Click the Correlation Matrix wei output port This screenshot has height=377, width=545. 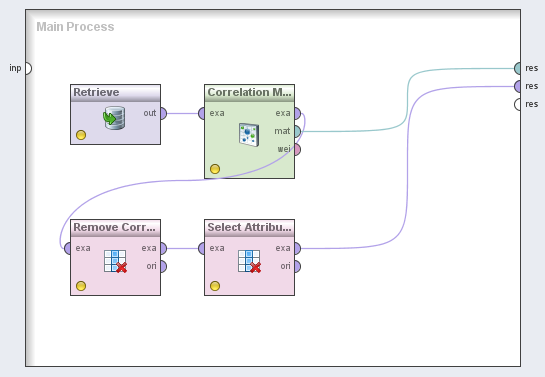click(x=298, y=150)
